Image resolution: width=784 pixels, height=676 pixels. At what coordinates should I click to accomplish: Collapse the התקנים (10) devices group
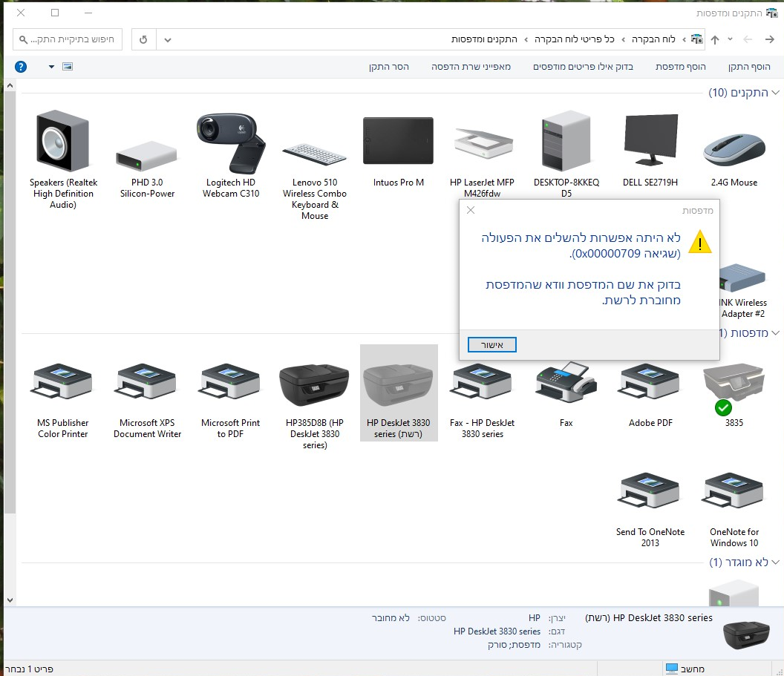776,93
